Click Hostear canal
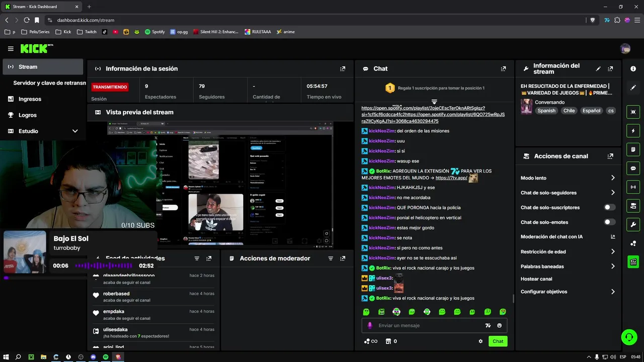 pos(536,279)
